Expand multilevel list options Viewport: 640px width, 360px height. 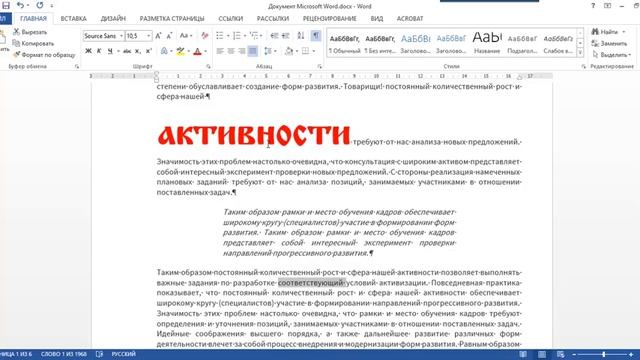[x=261, y=36]
